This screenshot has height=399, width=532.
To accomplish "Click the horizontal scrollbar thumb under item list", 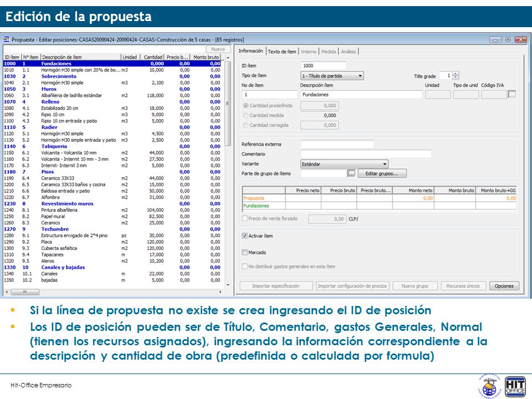I will (x=25, y=292).
